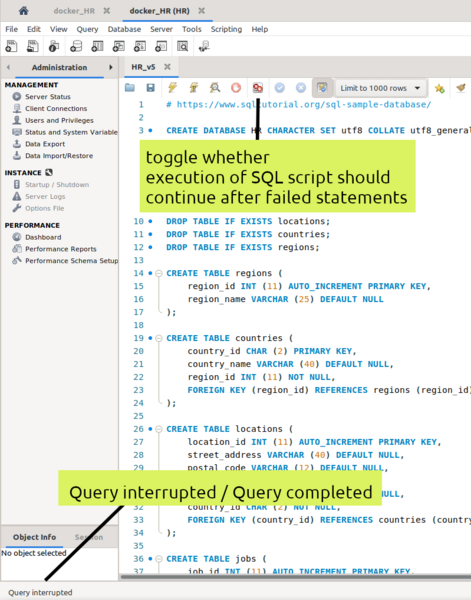Create new table icon
This screenshot has width=471, height=600.
pyautogui.click(x=97, y=46)
